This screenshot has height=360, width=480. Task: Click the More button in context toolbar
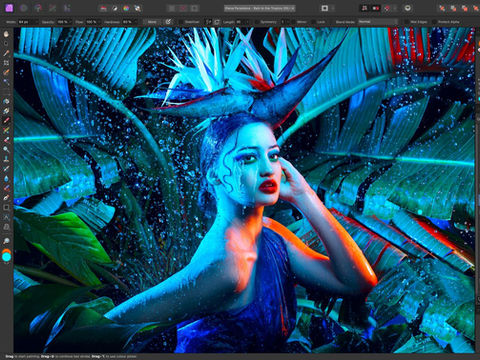coord(152,22)
